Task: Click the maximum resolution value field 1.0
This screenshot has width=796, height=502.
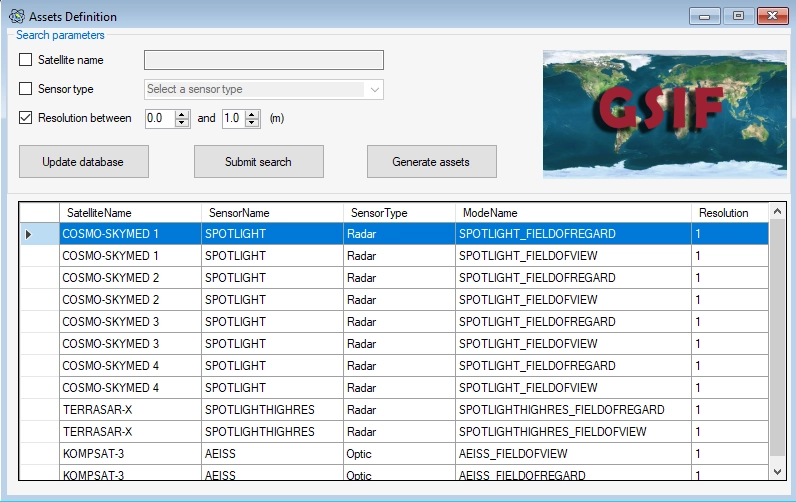Action: point(233,119)
